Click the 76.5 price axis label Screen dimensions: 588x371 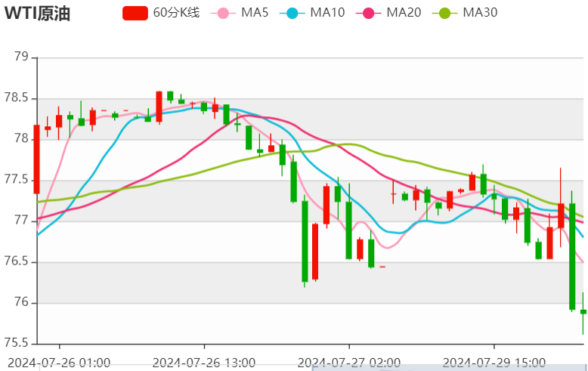(x=16, y=261)
